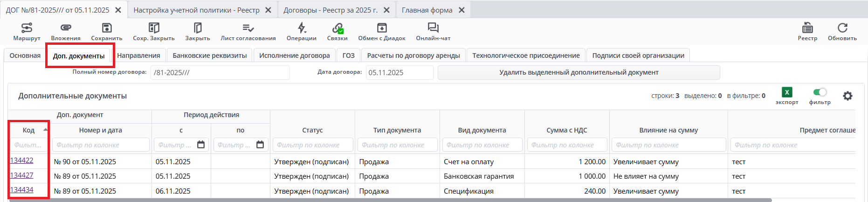Viewport: 868px width, 202px height.
Task: Open the Маршрут route tool
Action: [27, 28]
